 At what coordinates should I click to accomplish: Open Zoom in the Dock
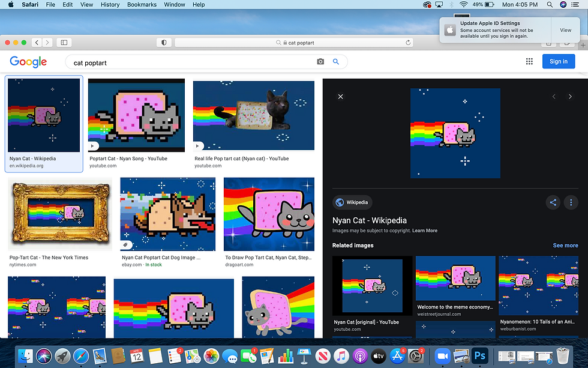[442, 356]
